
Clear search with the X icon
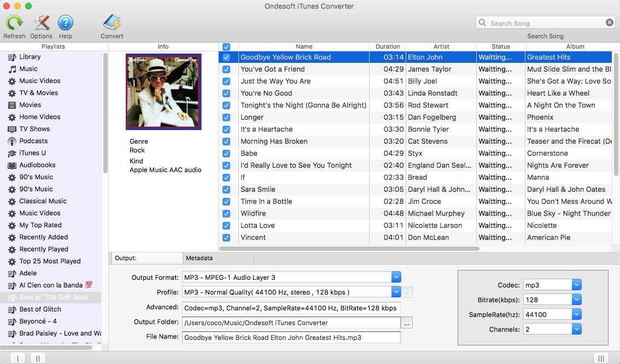[610, 22]
